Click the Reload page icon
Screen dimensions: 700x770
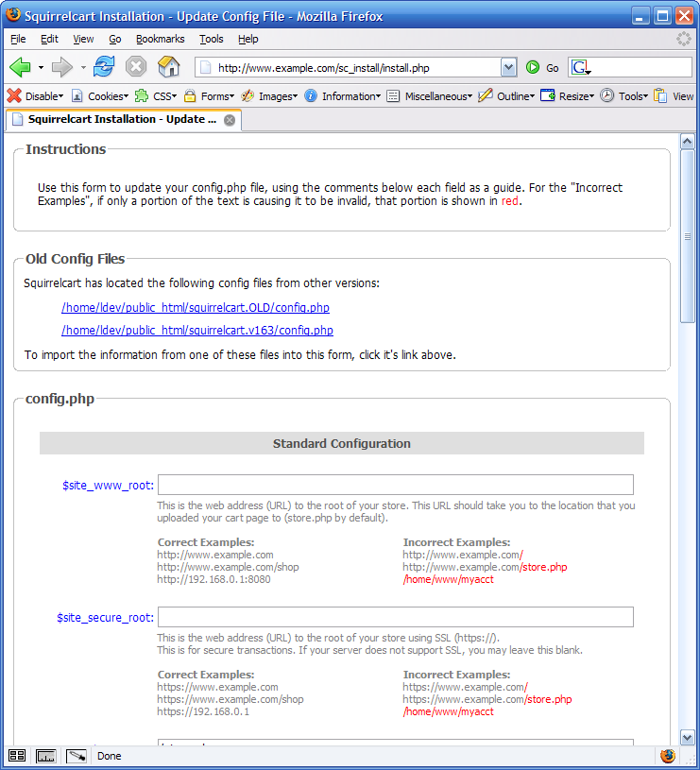(104, 67)
